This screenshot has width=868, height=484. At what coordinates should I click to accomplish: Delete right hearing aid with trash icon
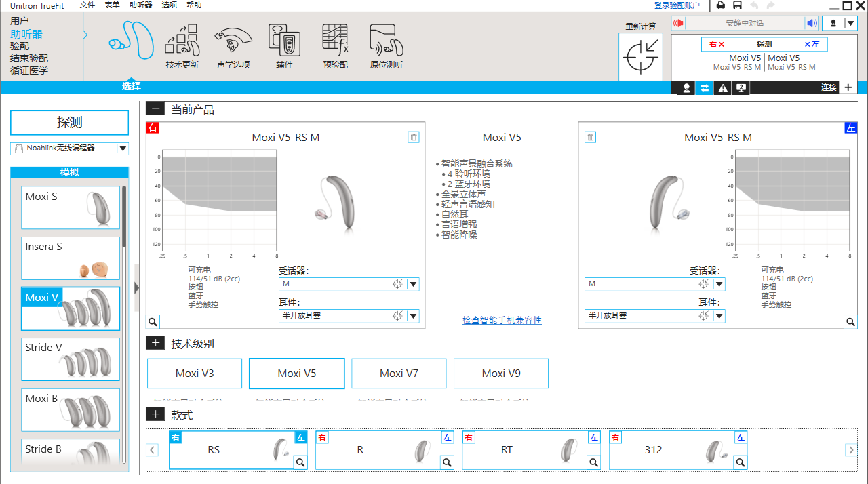point(414,137)
